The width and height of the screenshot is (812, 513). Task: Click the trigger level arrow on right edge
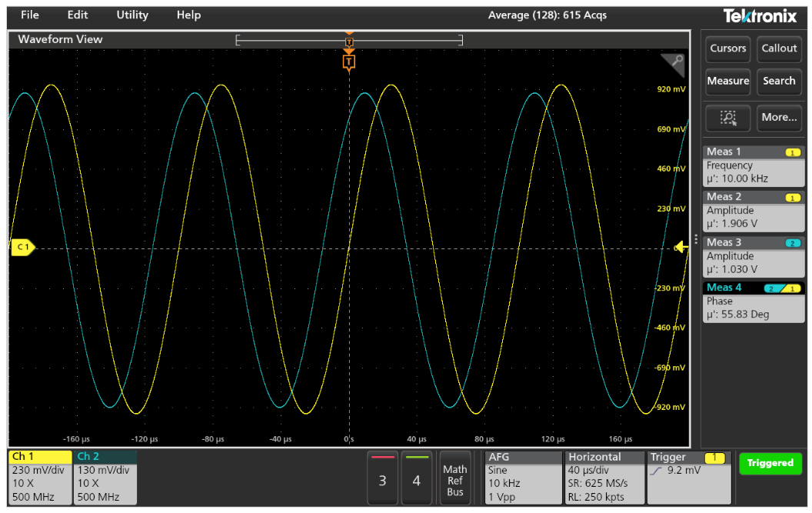click(x=681, y=248)
